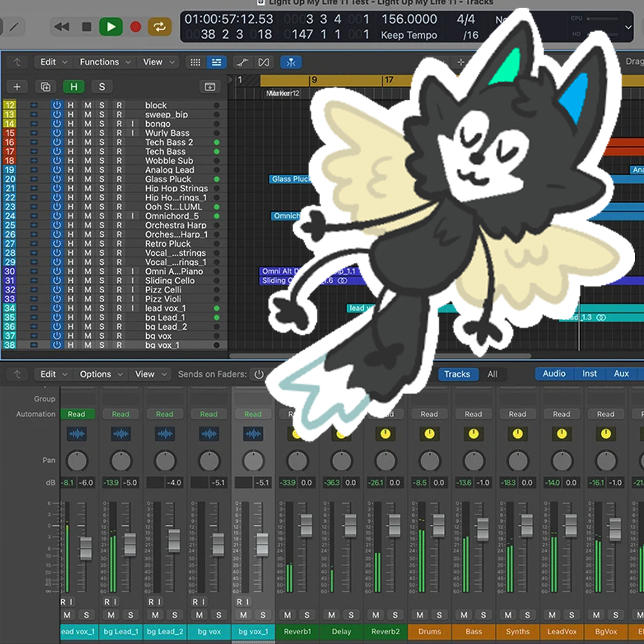
Task: Enable input monitoring on lead vox_1 track
Action: point(132,308)
